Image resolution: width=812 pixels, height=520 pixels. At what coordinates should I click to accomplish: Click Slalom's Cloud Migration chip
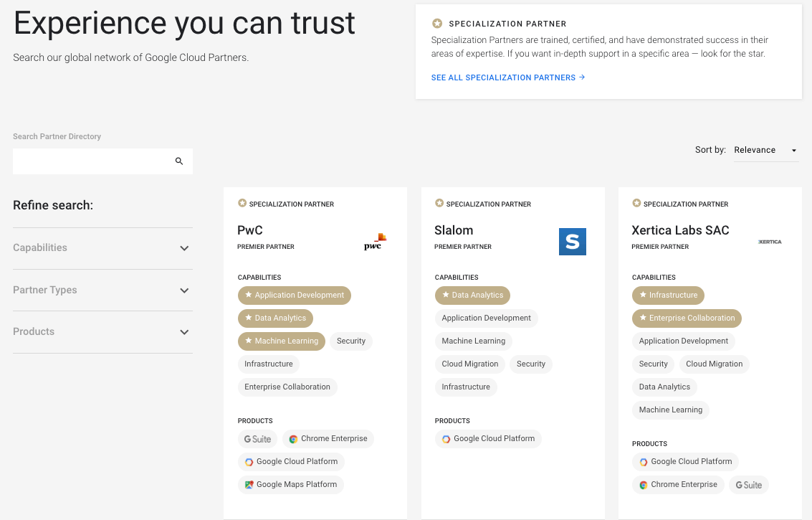pyautogui.click(x=469, y=364)
